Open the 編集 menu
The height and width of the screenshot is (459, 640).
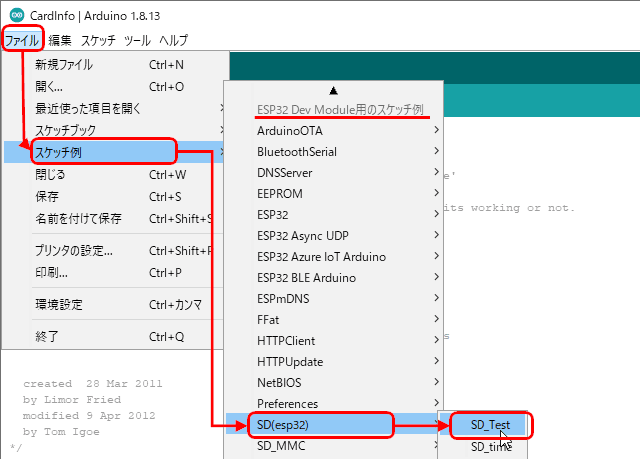tap(60, 40)
